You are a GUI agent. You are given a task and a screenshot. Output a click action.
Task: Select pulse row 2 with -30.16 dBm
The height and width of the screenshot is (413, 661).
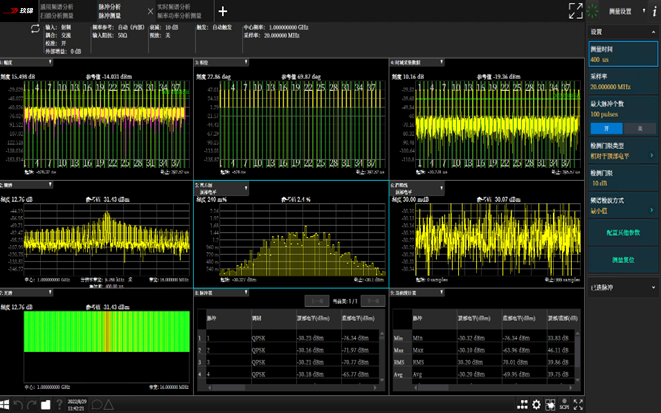(288, 350)
